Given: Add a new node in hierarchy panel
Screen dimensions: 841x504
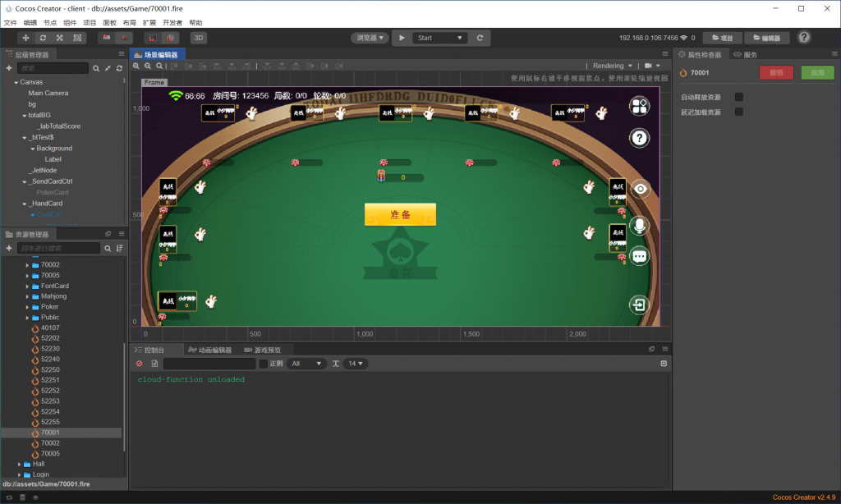Looking at the screenshot, I should pyautogui.click(x=9, y=68).
